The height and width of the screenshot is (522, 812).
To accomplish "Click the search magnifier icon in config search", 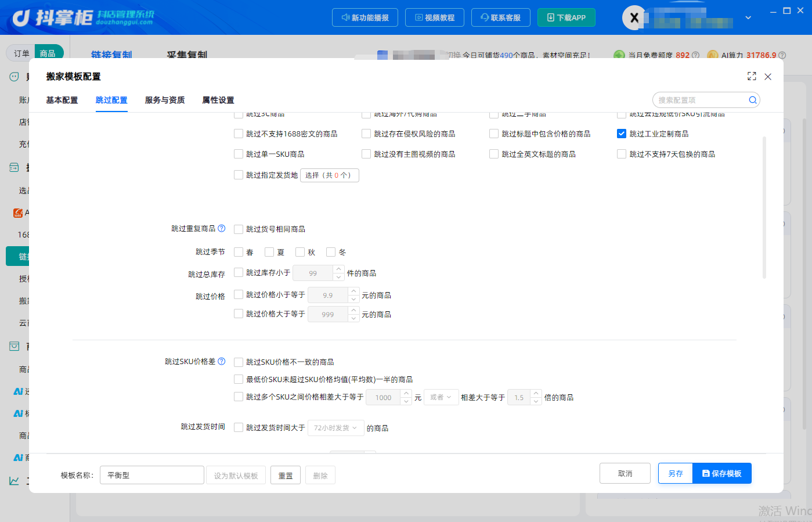I will [752, 100].
